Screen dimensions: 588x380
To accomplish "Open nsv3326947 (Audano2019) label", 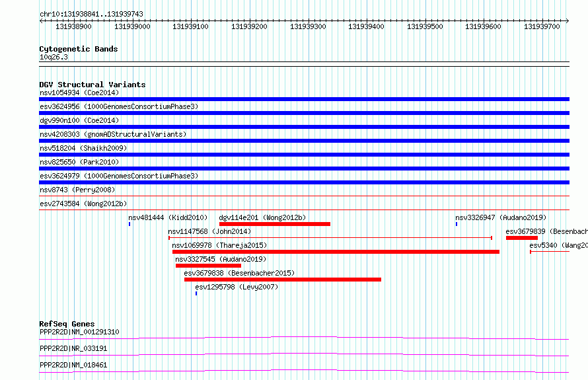I will (x=501, y=217).
